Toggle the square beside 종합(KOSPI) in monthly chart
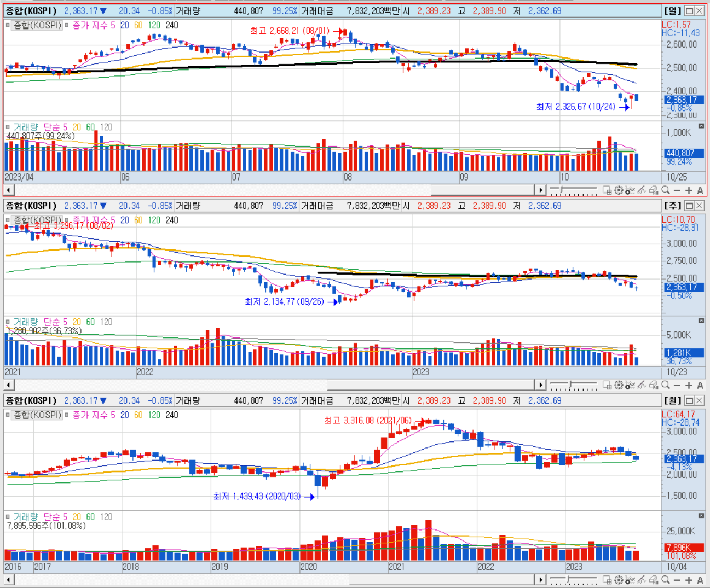710x588 pixels. (8, 415)
